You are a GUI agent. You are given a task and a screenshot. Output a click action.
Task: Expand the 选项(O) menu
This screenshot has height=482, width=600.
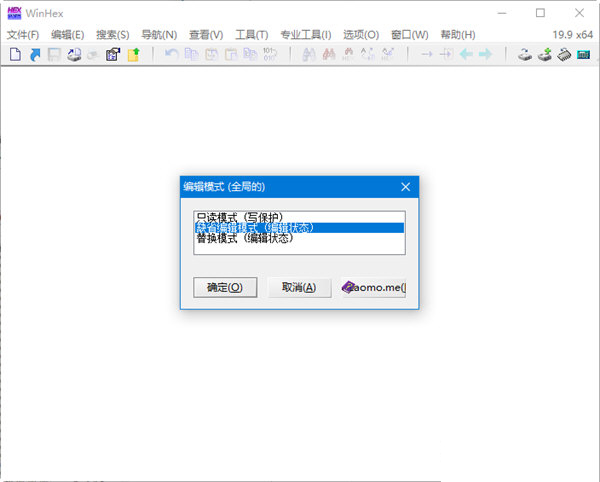pyautogui.click(x=360, y=34)
